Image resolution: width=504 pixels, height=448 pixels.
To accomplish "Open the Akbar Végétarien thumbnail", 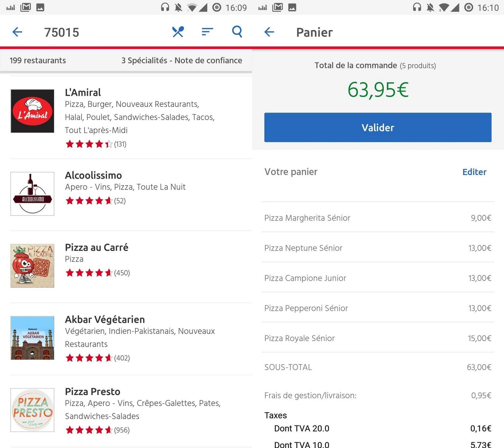I will click(x=32, y=338).
